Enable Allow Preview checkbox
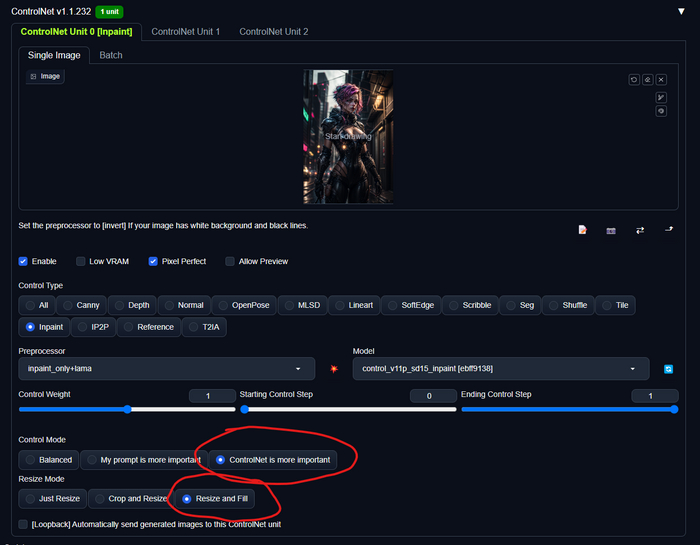Image resolution: width=700 pixels, height=545 pixels. tap(230, 261)
